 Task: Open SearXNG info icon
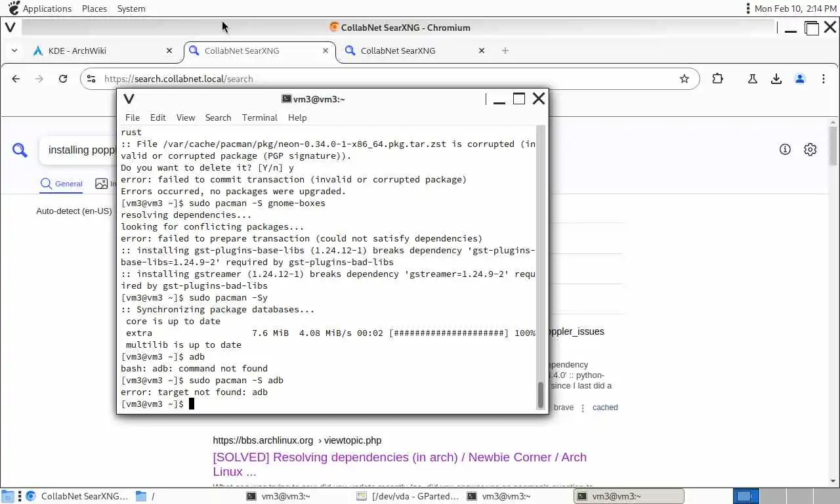pos(785,150)
